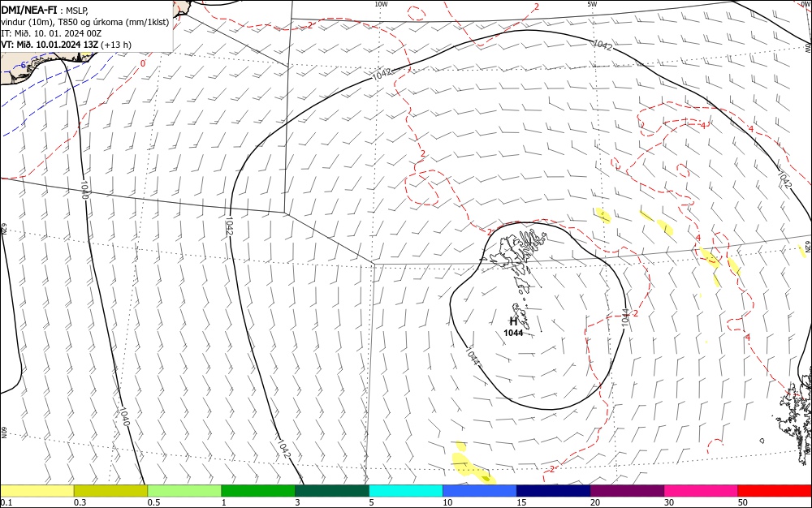Click the '5W' longitude label
The image size is (812, 508).
[592, 4]
